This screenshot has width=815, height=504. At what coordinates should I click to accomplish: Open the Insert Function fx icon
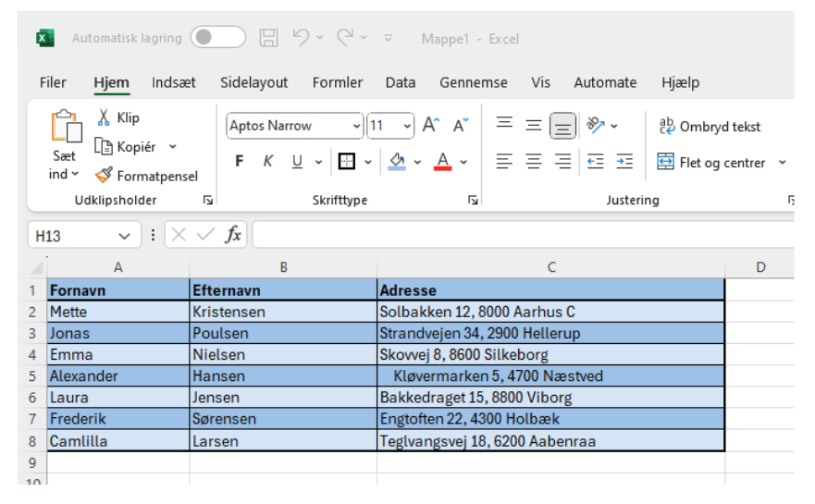233,235
